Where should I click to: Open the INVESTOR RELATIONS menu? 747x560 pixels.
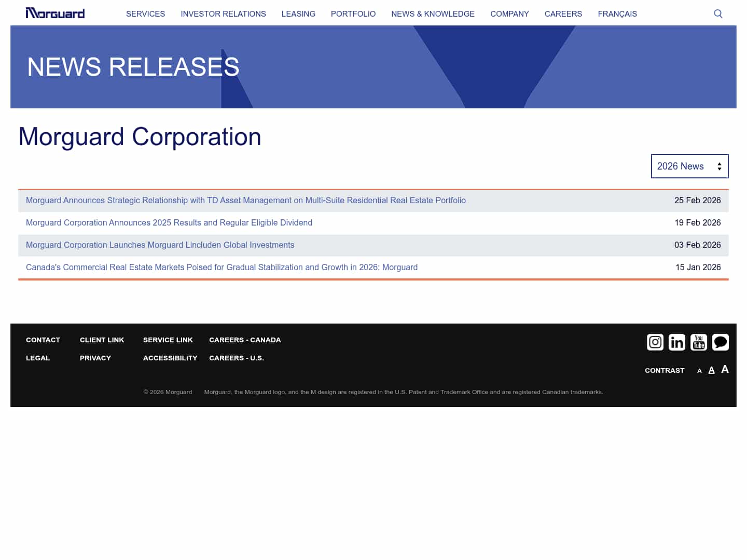(x=223, y=14)
